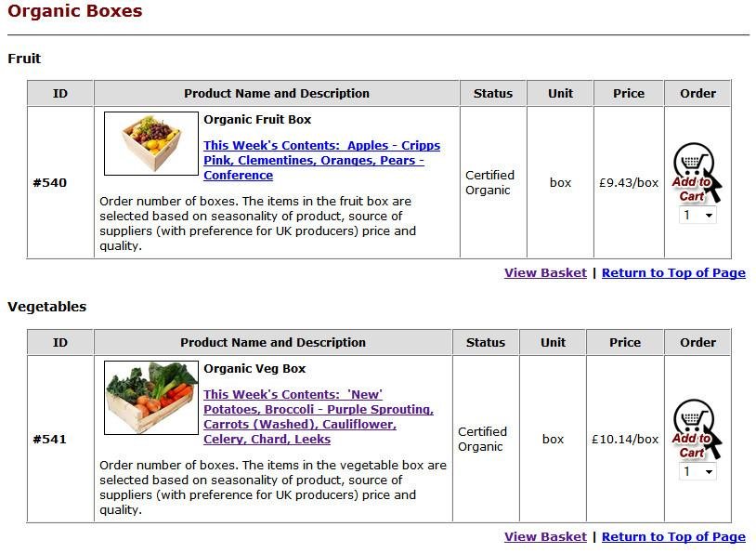The image size is (756, 553).
Task: Open the quantity dropdown for the Fruit Box
Action: pos(697,216)
